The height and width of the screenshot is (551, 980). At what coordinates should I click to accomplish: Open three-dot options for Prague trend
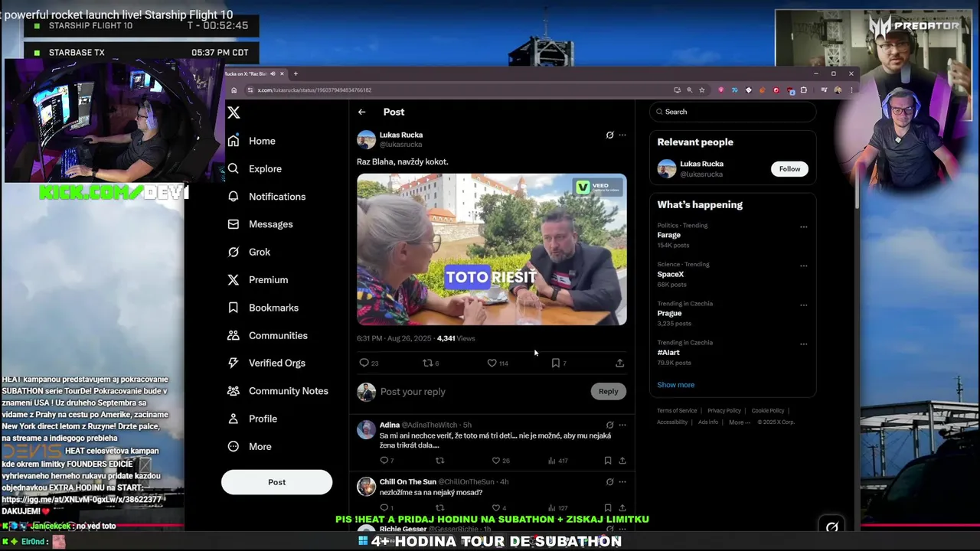803,305
